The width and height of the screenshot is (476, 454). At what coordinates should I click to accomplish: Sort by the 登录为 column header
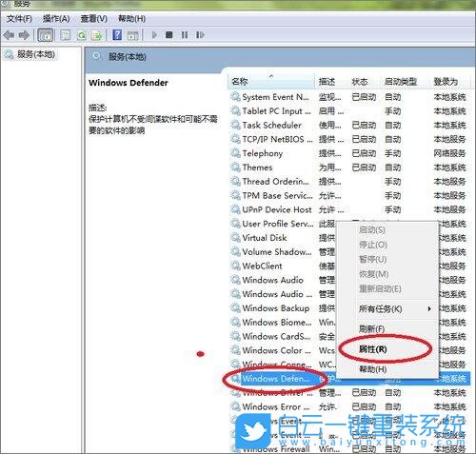(x=450, y=82)
